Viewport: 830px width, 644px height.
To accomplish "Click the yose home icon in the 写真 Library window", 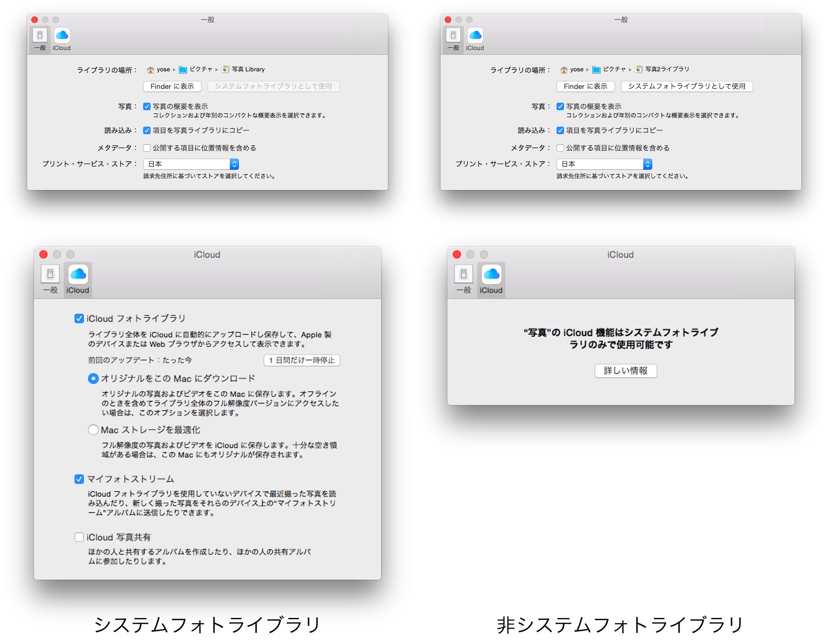I will pos(151,70).
